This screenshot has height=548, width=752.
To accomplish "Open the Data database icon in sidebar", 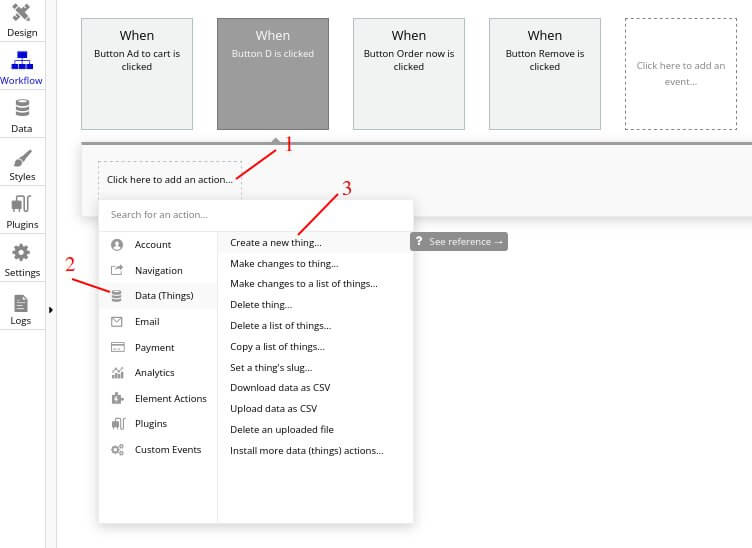I will coord(22,108).
